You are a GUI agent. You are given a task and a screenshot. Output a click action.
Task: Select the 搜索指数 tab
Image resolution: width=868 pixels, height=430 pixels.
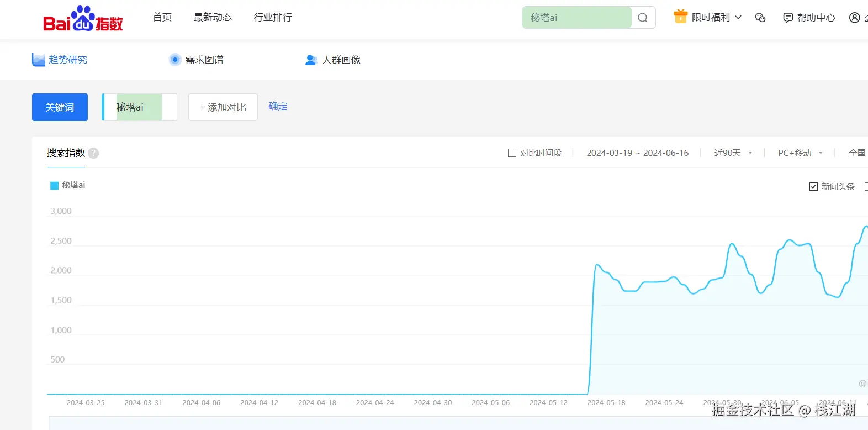point(66,153)
